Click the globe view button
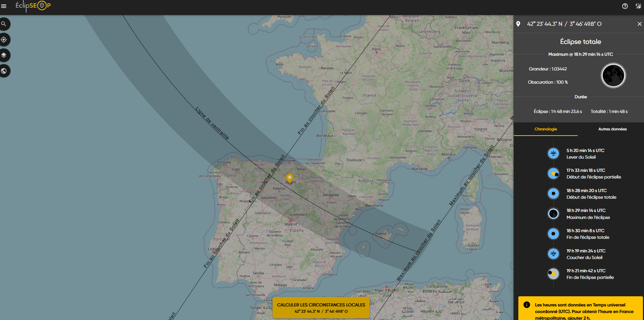644x320 pixels. point(4,71)
